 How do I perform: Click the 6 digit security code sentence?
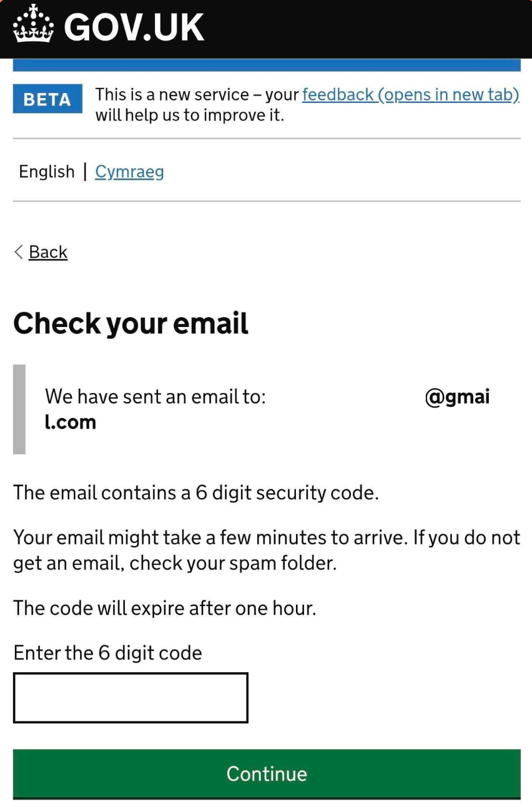pos(195,493)
